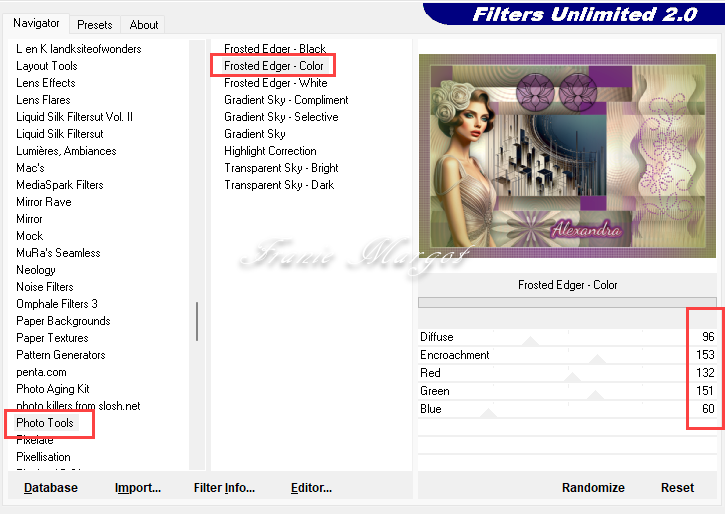Select the Mirror Rave category
This screenshot has height=514, width=725.
pyautogui.click(x=44, y=202)
